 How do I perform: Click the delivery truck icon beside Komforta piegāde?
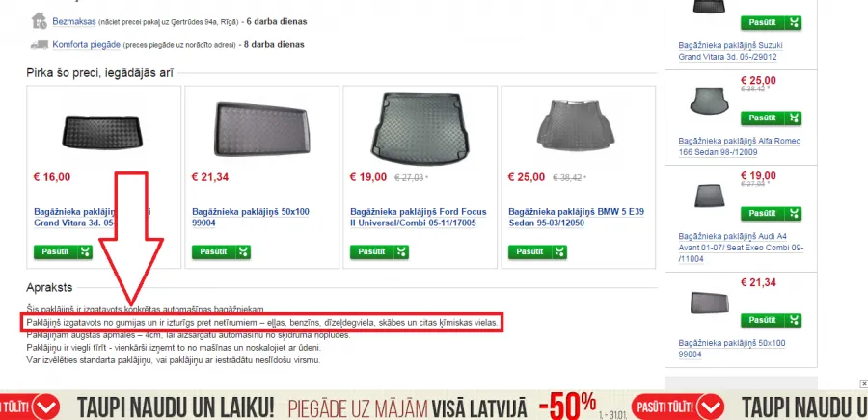click(x=40, y=45)
